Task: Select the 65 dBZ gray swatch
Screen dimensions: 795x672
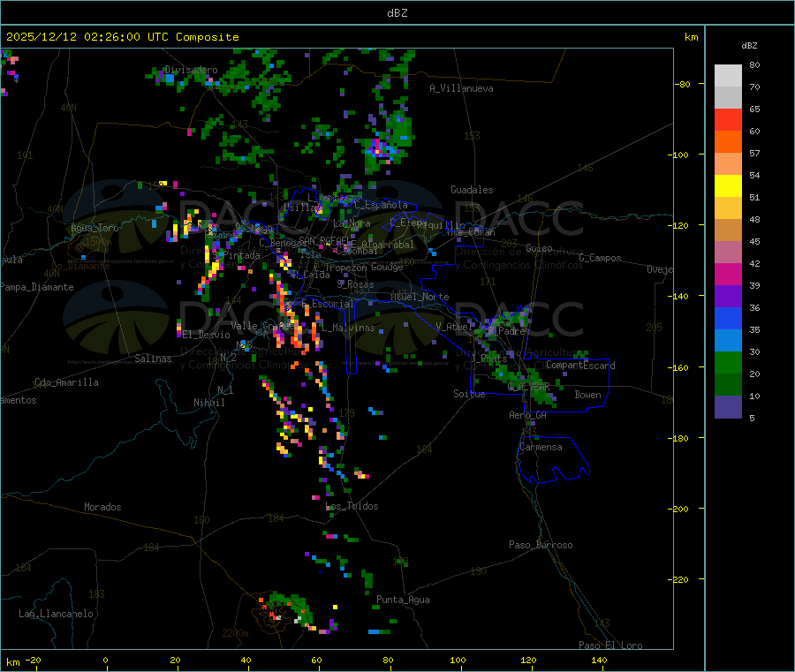Action: click(x=728, y=98)
